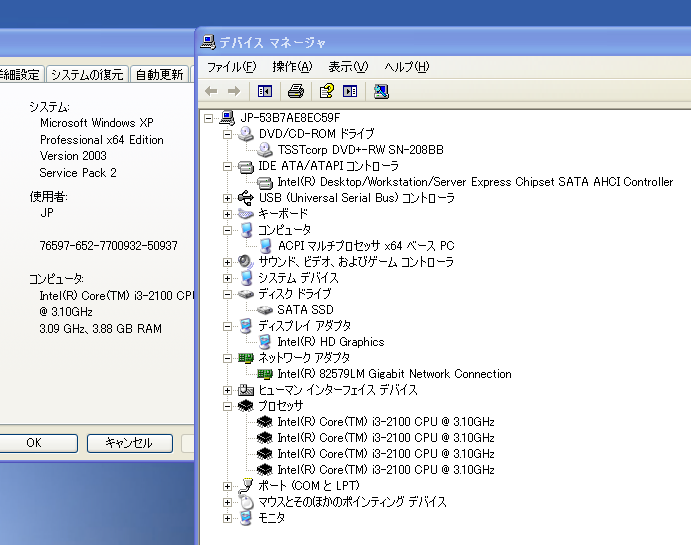
Task: Switch to 詳細設定 tab in System Properties
Action: (x=20, y=74)
